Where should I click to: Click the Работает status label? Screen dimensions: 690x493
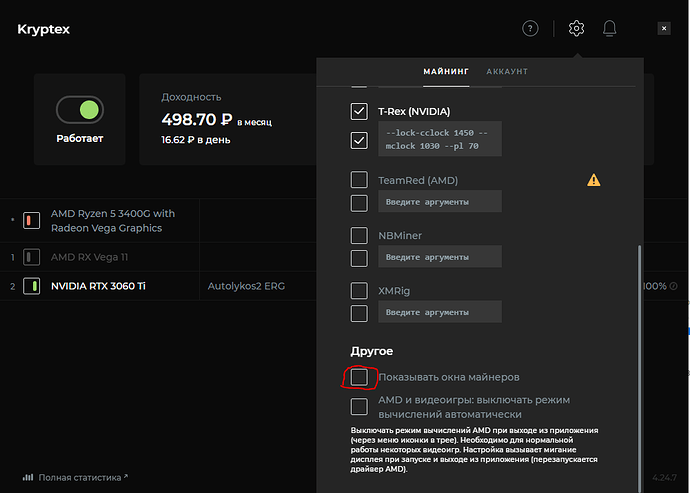(x=80, y=139)
